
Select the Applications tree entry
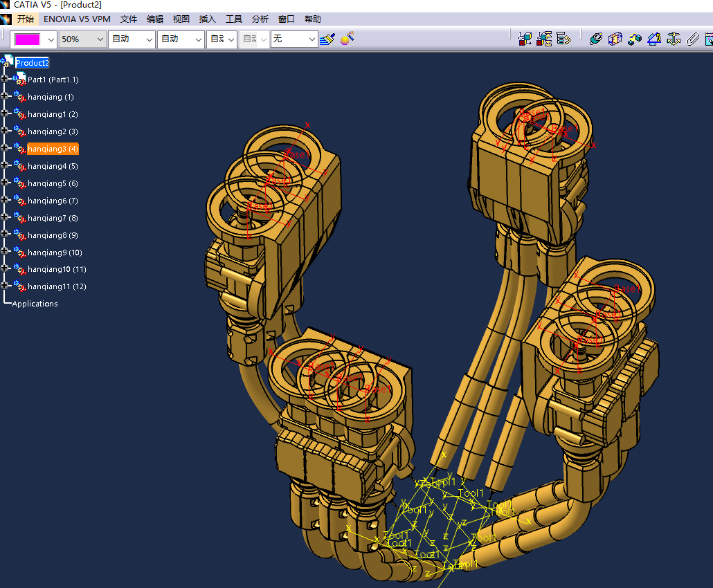click(35, 304)
